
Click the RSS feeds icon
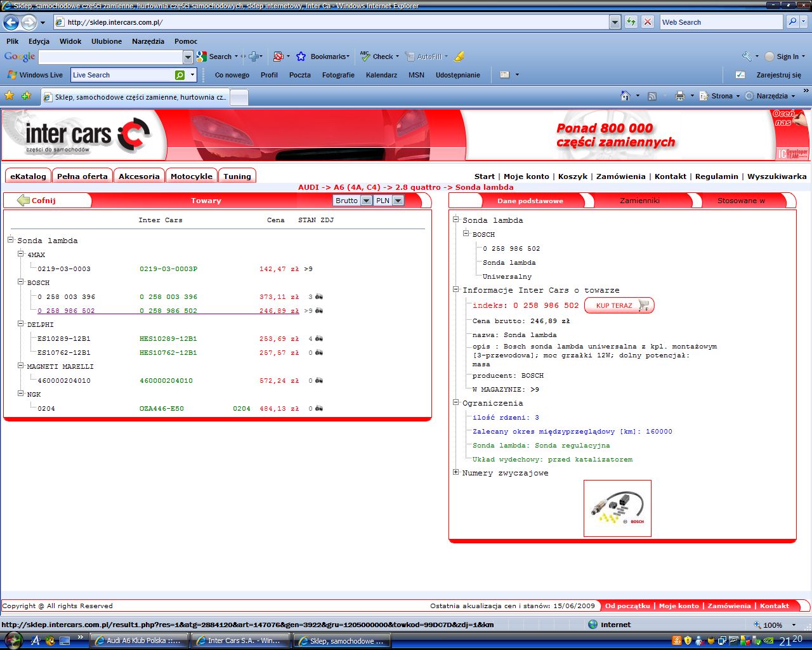(x=652, y=96)
